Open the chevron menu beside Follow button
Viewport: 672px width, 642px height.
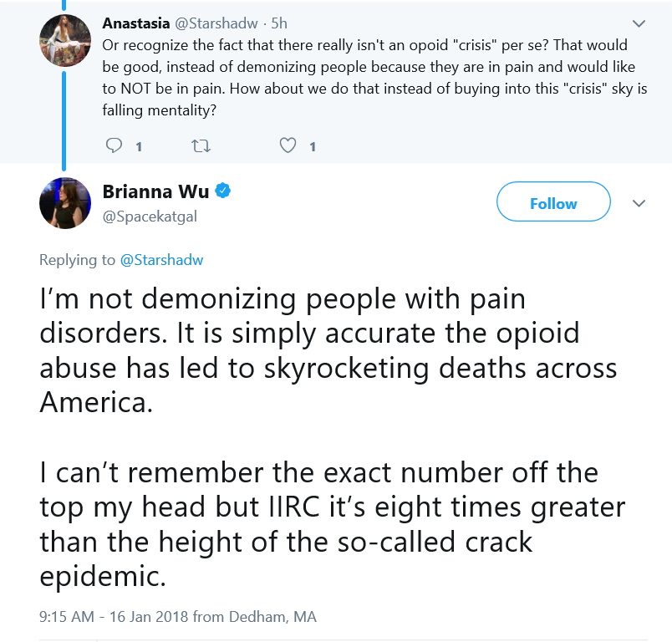639,203
